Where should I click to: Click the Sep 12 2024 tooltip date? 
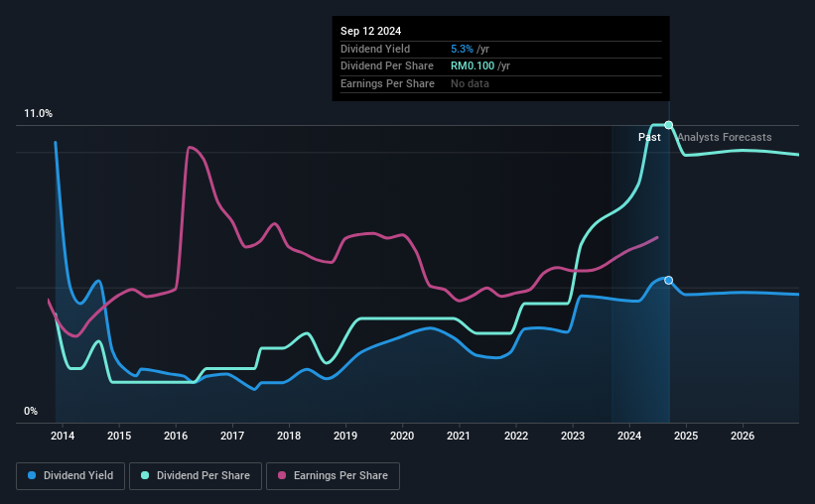(x=370, y=31)
